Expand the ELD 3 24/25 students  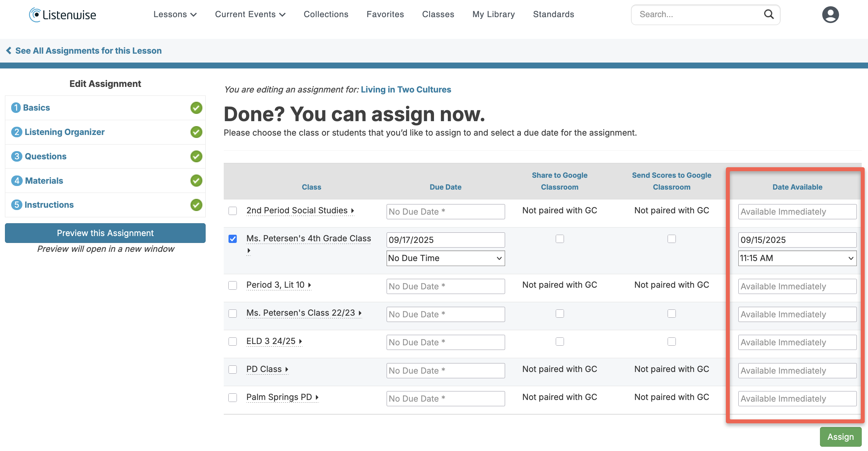[300, 342]
